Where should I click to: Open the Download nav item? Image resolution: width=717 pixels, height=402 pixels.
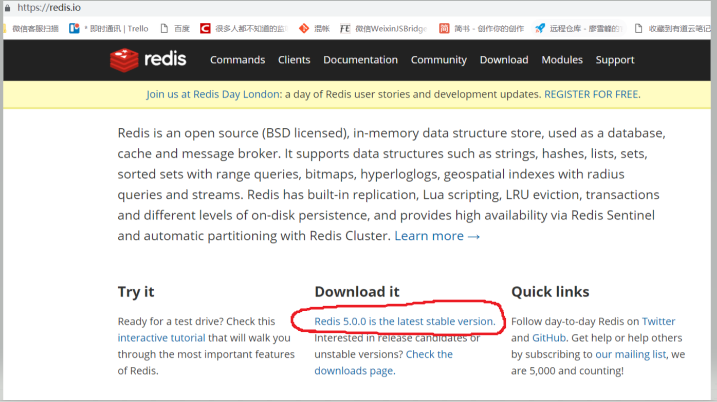pos(504,60)
